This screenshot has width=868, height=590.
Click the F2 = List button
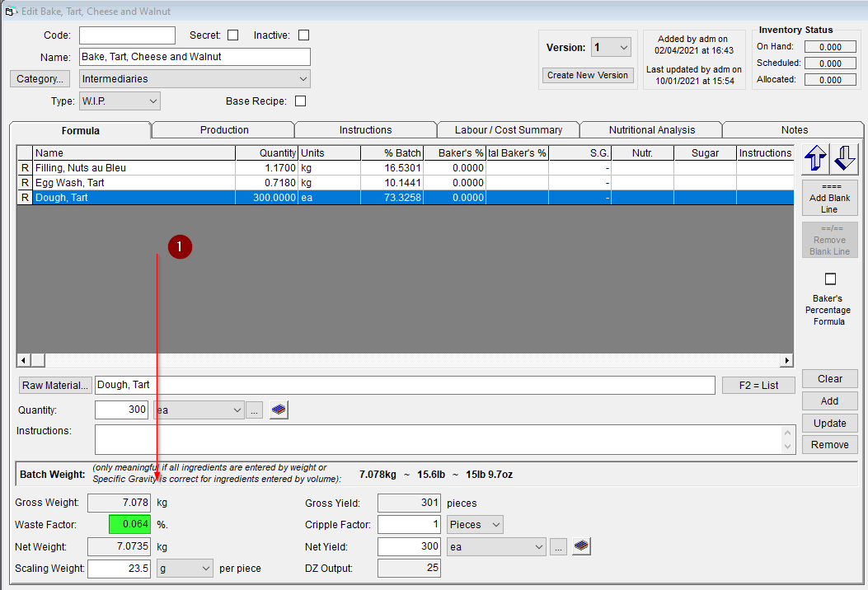pyautogui.click(x=758, y=385)
